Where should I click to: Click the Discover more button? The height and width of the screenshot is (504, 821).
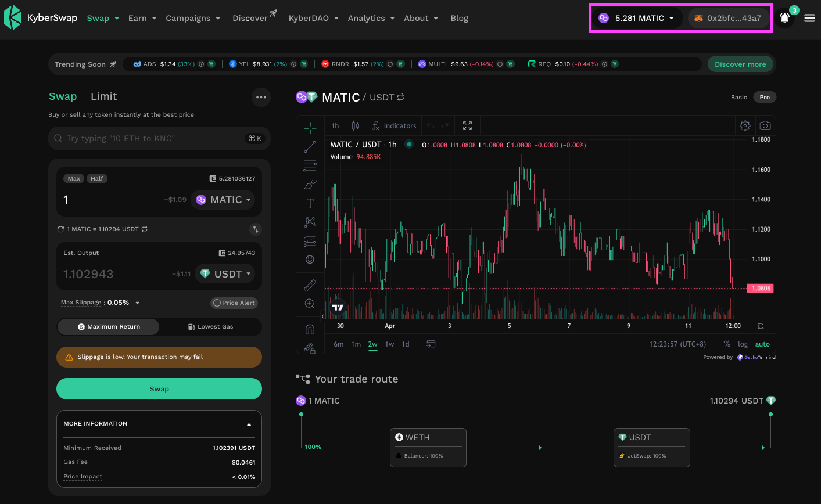740,64
